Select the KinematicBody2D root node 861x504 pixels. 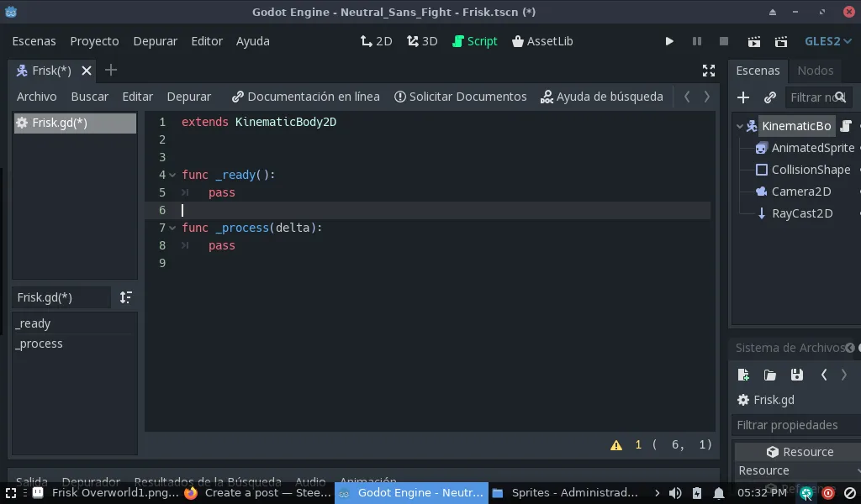tap(796, 126)
